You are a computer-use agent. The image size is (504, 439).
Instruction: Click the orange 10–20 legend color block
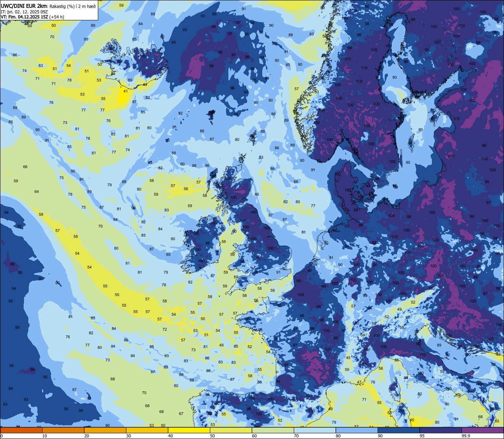pos(63,430)
